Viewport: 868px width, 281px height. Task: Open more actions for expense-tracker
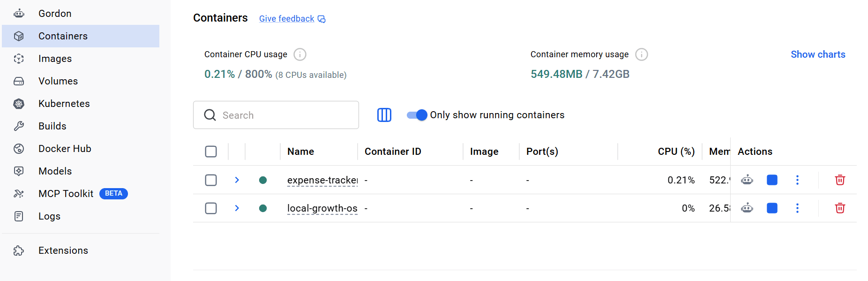pos(797,180)
